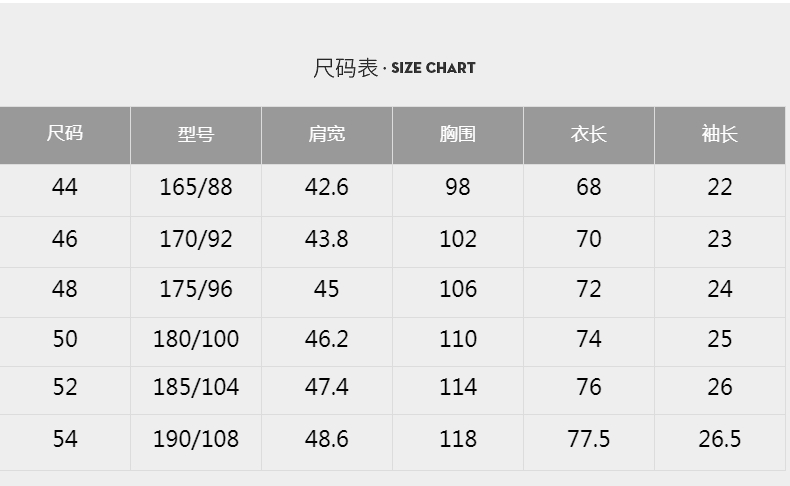Click the 袖长 column header
Viewport: 790px width, 486px height.
click(720, 134)
